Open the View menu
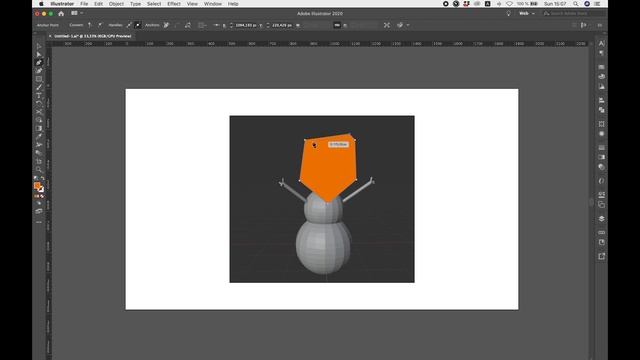640x360 pixels. (192, 4)
